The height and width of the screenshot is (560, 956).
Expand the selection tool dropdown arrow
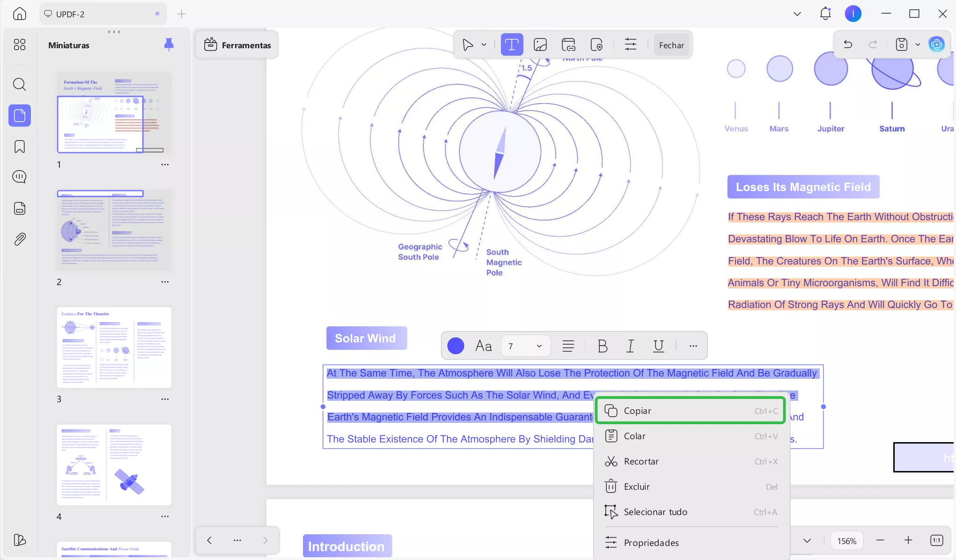click(484, 45)
